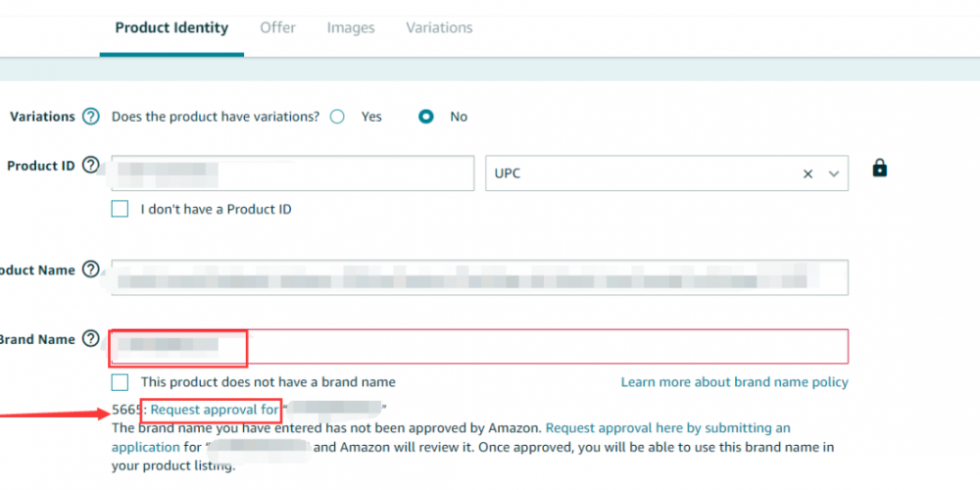
Task: Switch to the Offer tab
Action: [278, 27]
